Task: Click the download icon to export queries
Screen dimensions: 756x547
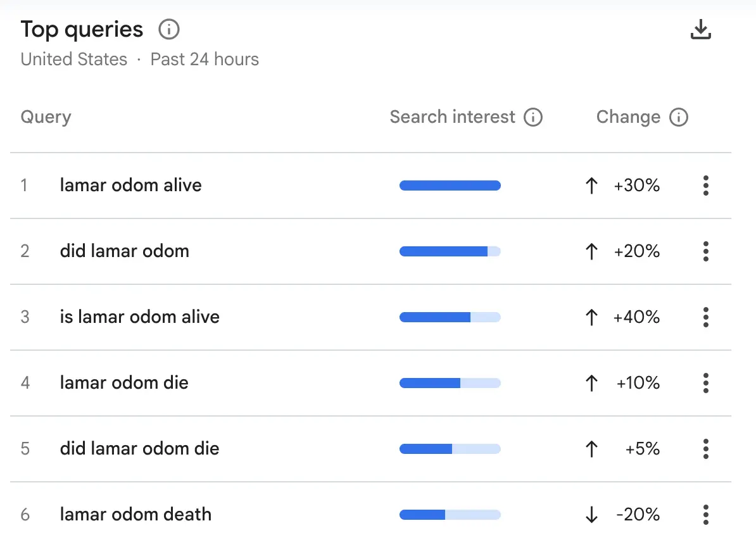Action: click(701, 29)
